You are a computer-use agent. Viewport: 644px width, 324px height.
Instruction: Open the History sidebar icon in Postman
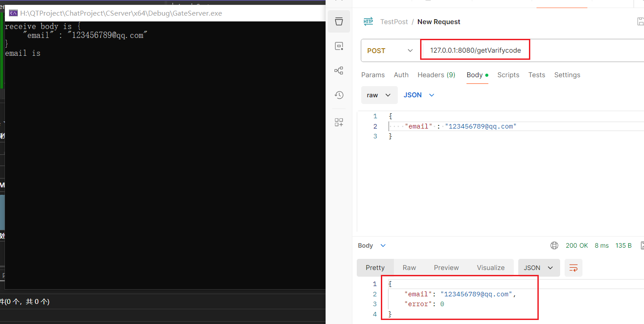339,95
